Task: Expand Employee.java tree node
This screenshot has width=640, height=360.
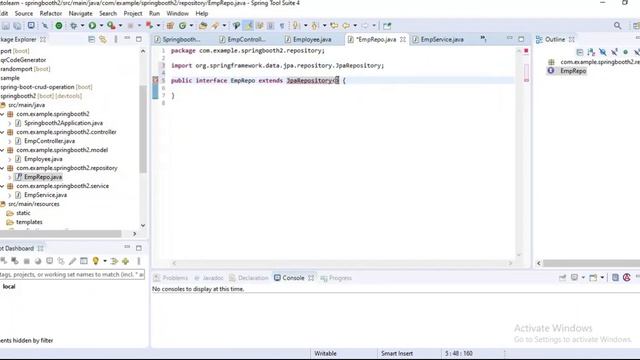Action: click(x=10, y=159)
